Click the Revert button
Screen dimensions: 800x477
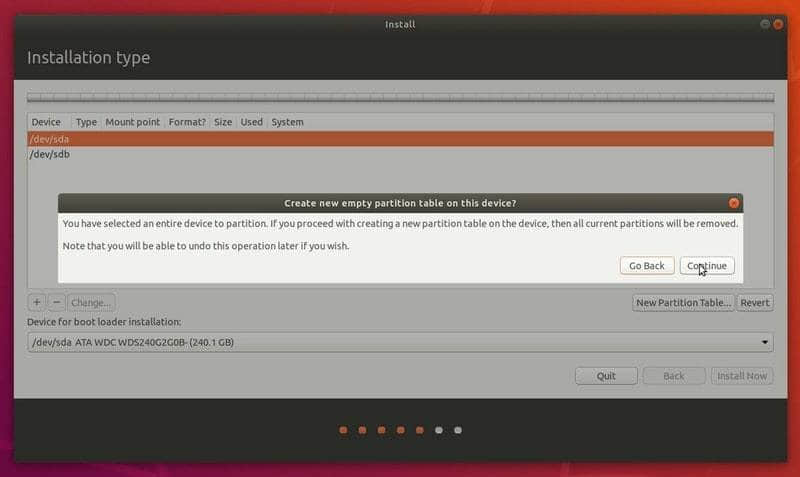click(755, 303)
